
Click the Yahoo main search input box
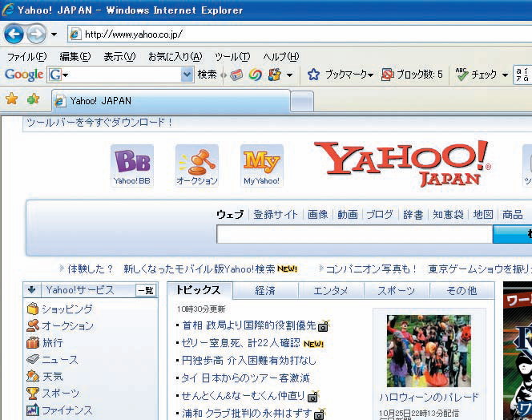(x=354, y=234)
